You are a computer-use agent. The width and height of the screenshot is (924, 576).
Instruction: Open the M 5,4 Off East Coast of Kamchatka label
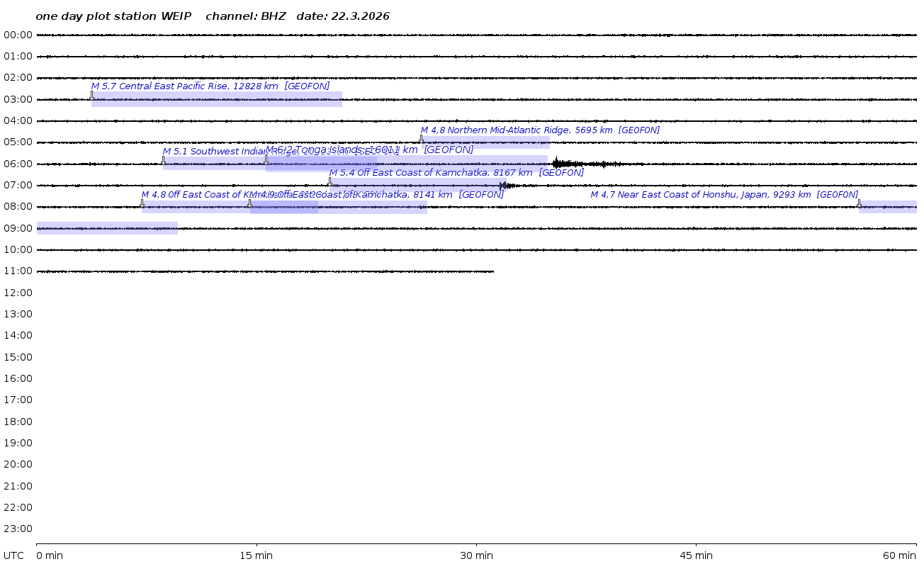[456, 172]
